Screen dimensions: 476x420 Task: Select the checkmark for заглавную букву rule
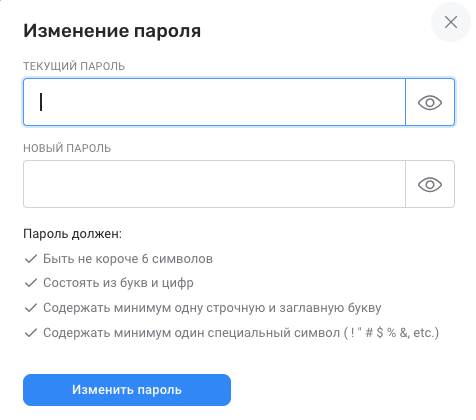coord(31,308)
